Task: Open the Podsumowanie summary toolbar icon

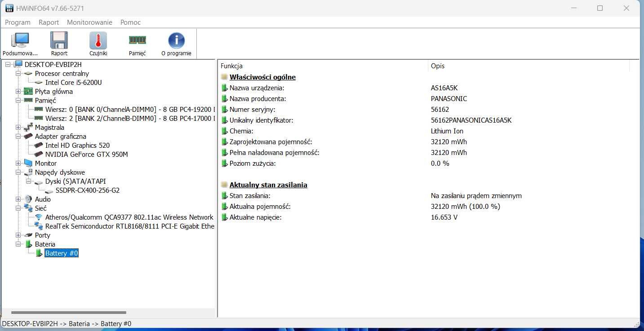Action: [x=20, y=40]
